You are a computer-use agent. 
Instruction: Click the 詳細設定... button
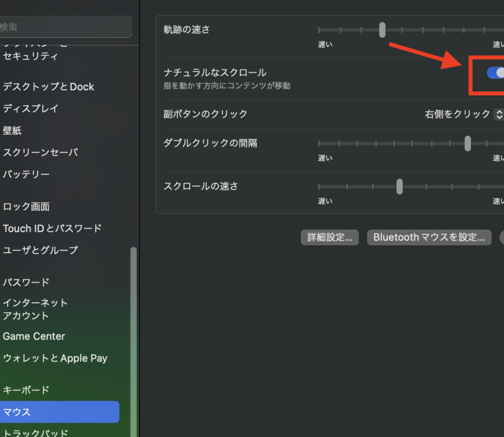click(329, 237)
